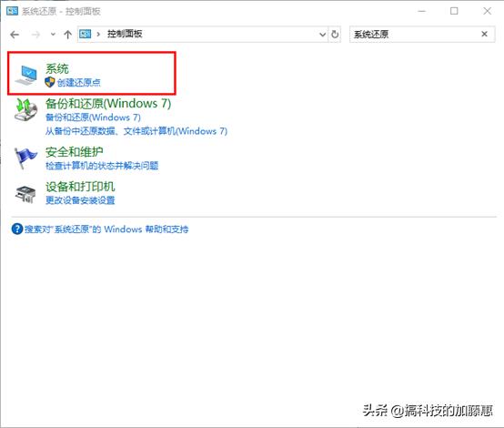The image size is (504, 428).
Task: Open the 创建还原点 link
Action: [79, 82]
